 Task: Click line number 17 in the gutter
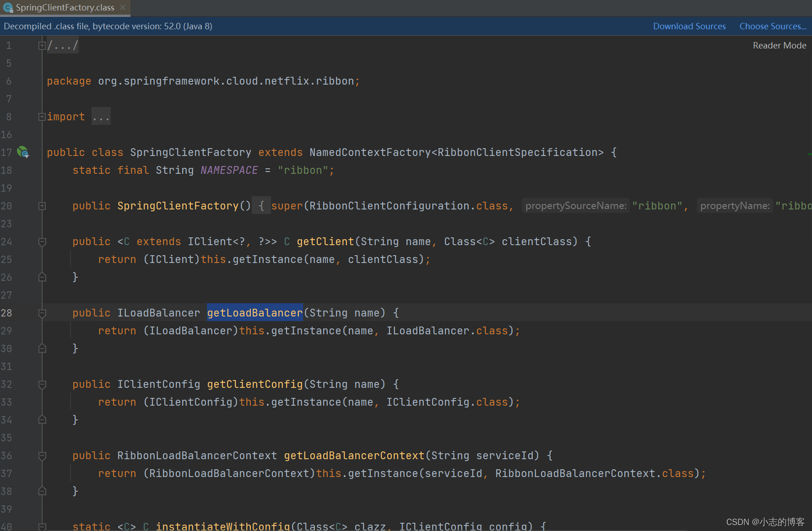click(6, 152)
